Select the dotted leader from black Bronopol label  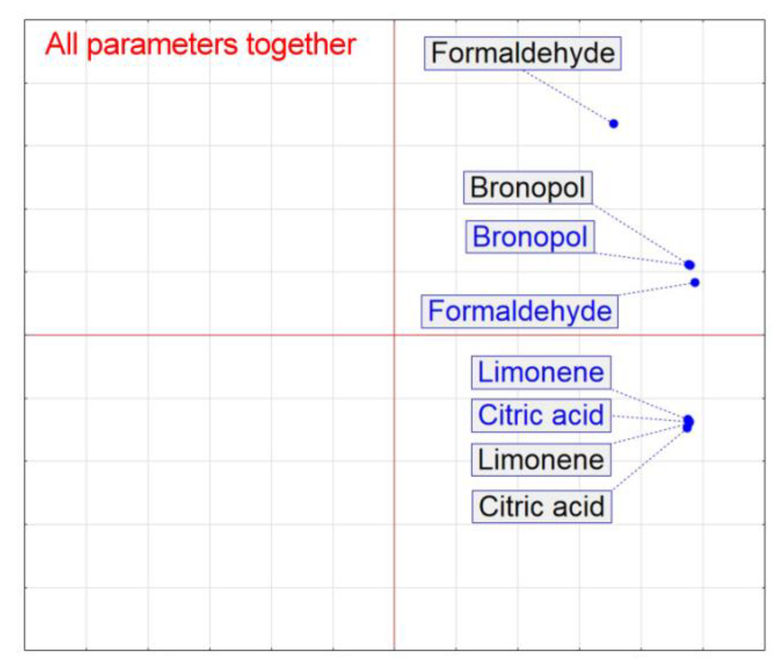(639, 233)
